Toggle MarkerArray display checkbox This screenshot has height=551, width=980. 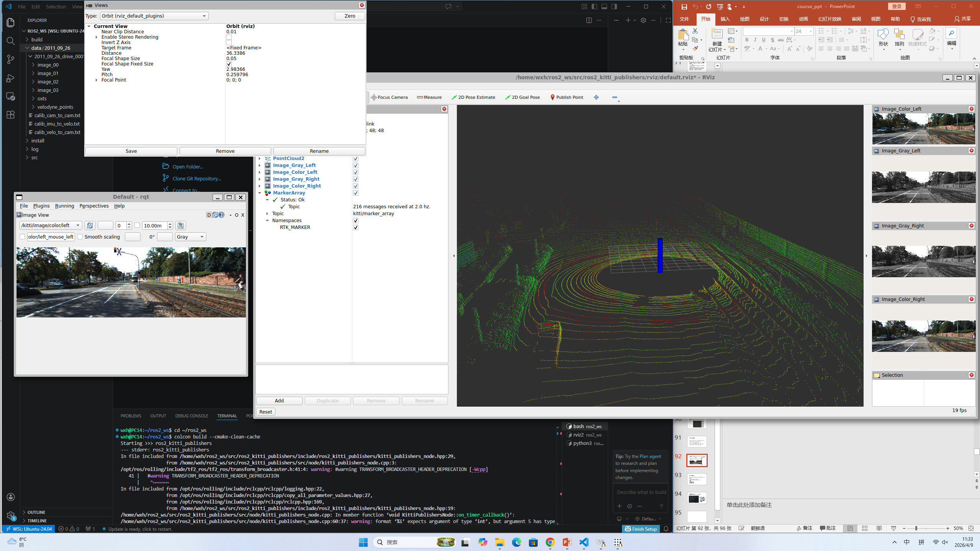(x=356, y=193)
